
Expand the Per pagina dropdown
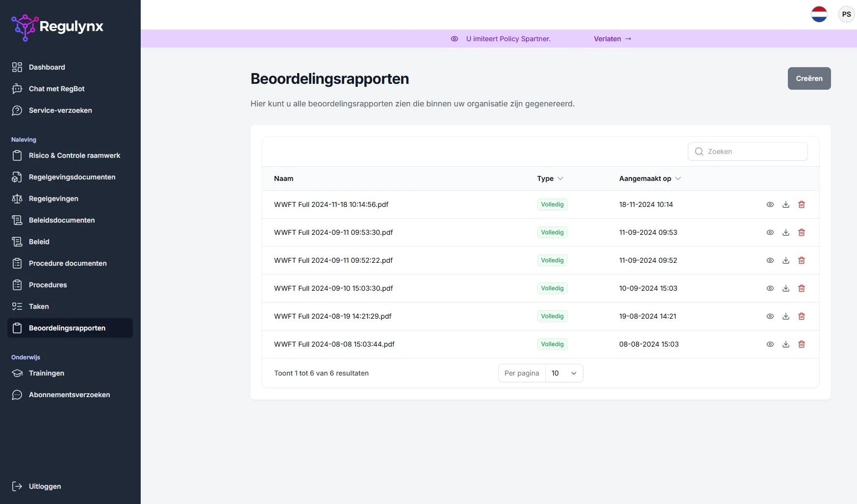click(564, 373)
